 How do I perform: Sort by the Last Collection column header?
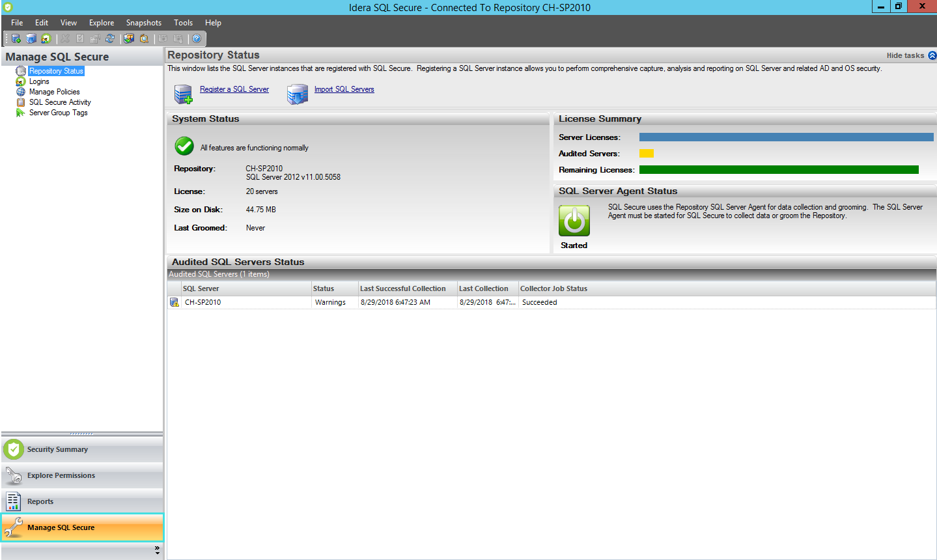coord(488,288)
